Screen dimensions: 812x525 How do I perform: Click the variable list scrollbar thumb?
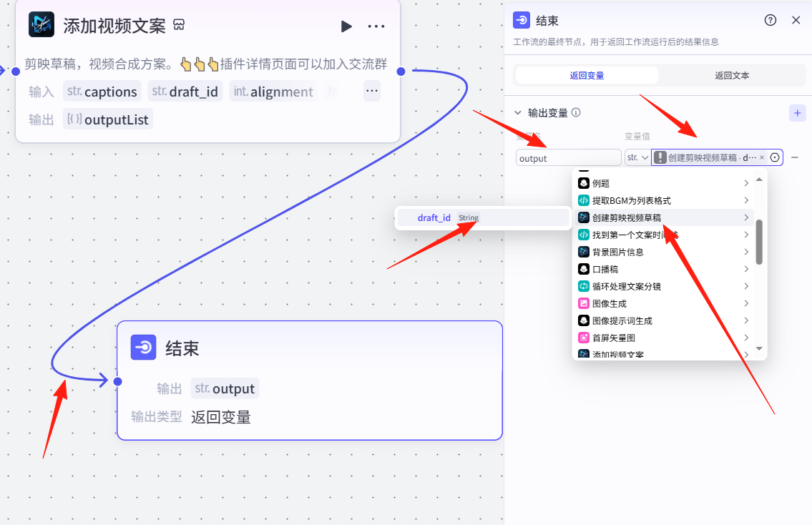(x=759, y=242)
